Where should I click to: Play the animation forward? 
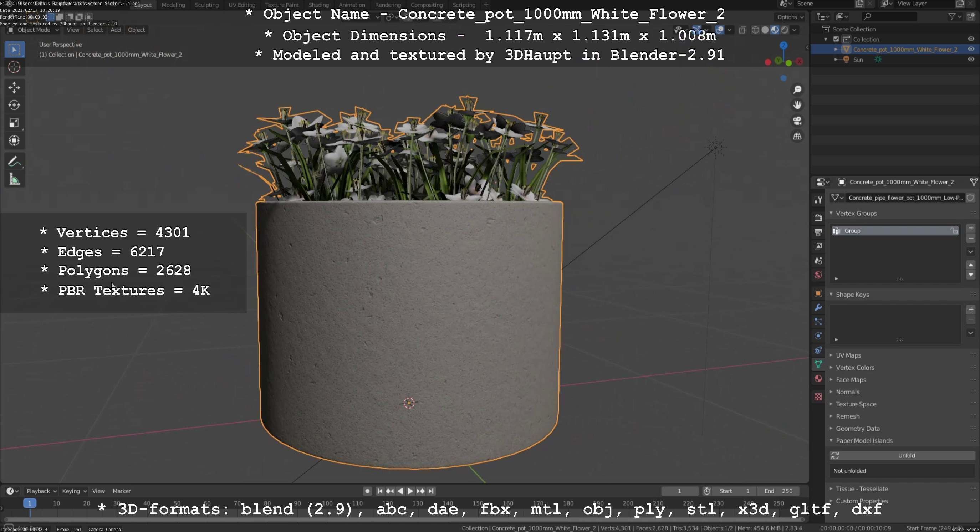coord(410,491)
